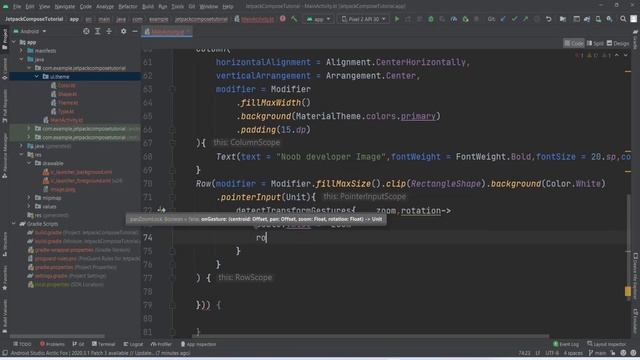This screenshot has height=360, width=640.
Task: Click the Git update project blue arrow
Action: tap(503, 19)
